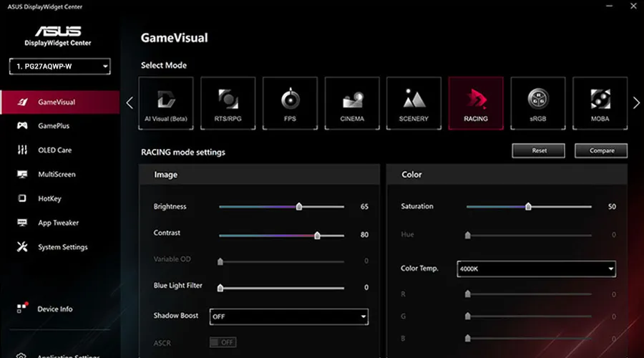Choose the CINEMA mode tile
This screenshot has height=358, width=644.
pyautogui.click(x=352, y=103)
